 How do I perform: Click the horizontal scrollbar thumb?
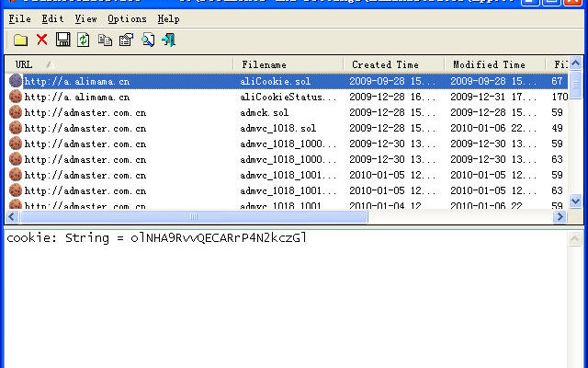(x=194, y=217)
